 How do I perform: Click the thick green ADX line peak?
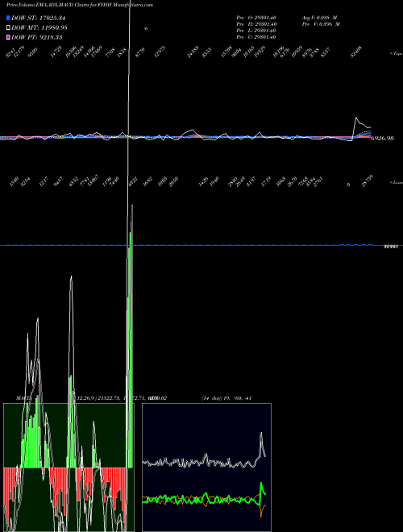261,483
